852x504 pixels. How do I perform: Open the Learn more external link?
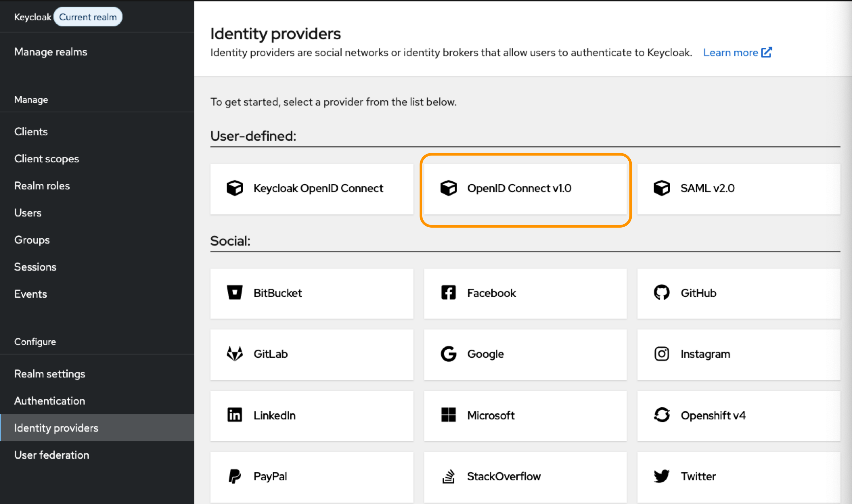737,53
